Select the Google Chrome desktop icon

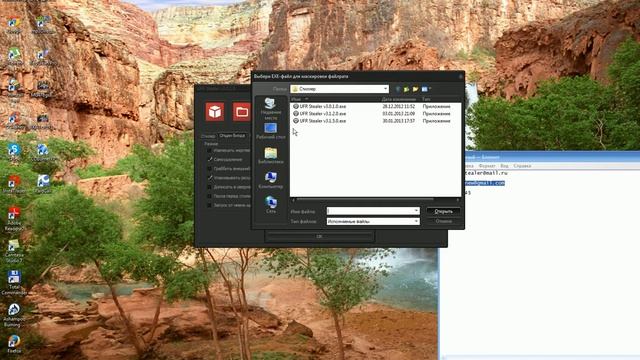point(13,23)
